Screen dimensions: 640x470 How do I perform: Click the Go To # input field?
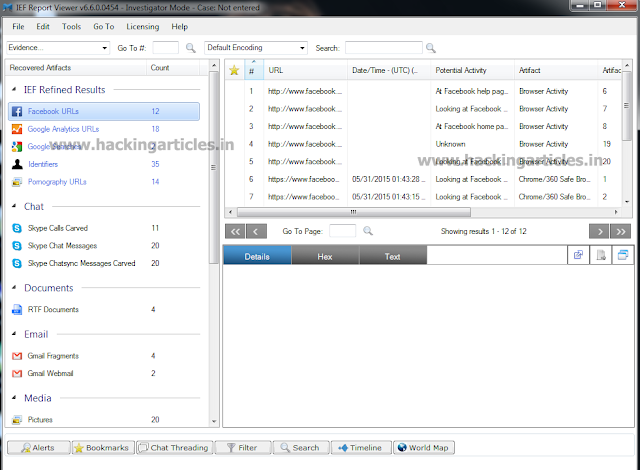tap(166, 48)
